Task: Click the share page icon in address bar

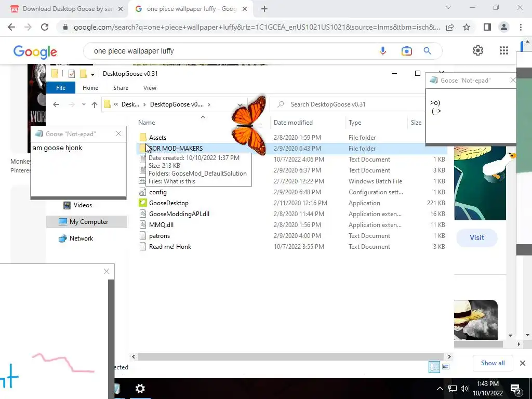Action: pos(450,27)
